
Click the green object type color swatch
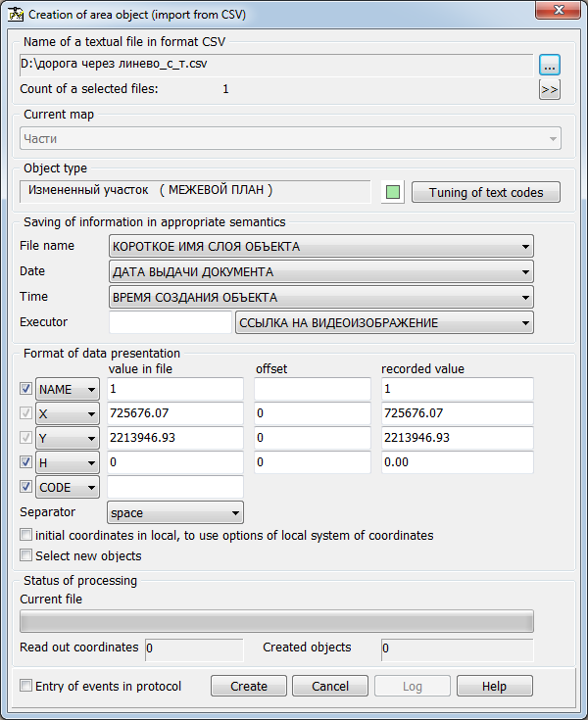click(x=393, y=192)
